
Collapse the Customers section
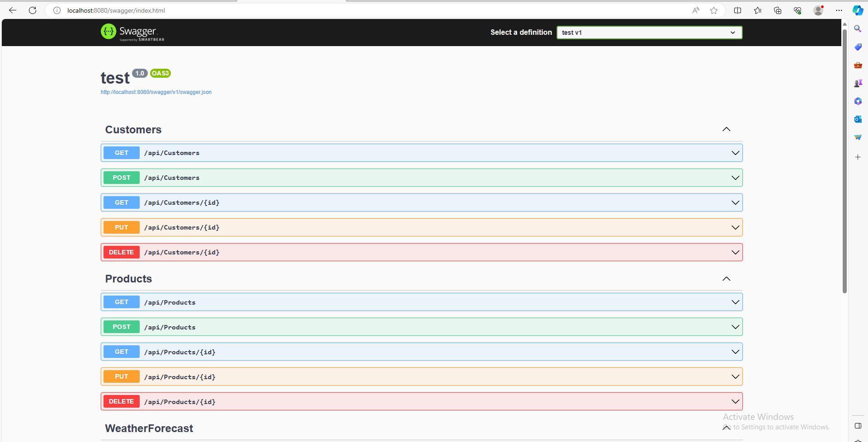pos(726,130)
